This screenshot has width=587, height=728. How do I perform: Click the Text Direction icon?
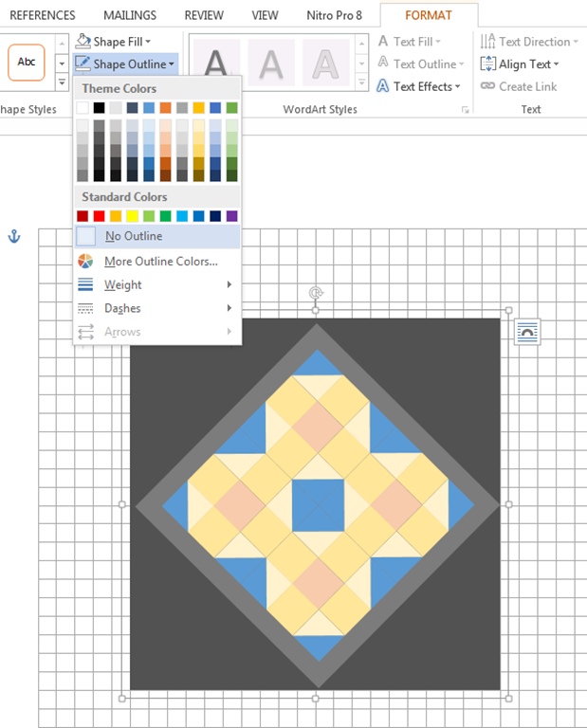487,42
